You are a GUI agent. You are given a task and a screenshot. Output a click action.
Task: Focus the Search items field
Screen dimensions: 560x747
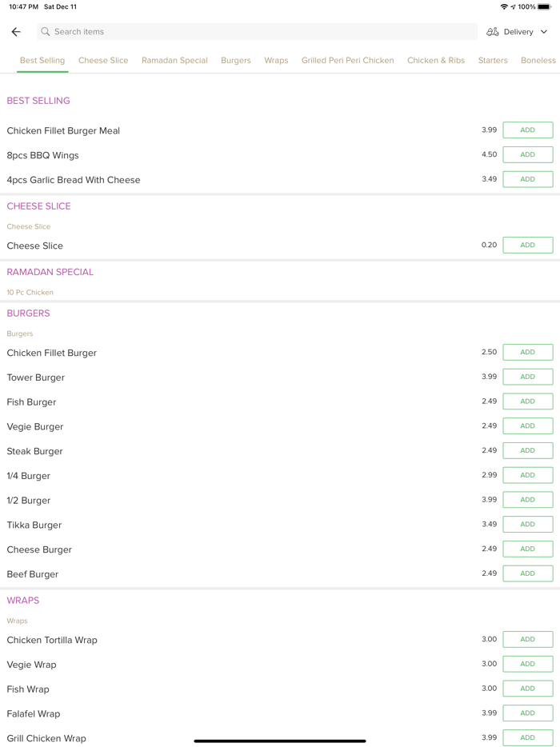(x=256, y=32)
